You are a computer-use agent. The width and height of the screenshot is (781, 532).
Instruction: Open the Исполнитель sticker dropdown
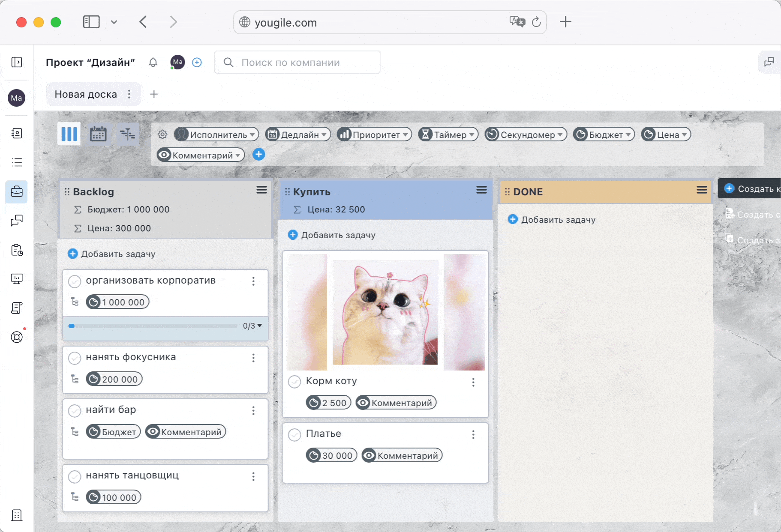216,134
